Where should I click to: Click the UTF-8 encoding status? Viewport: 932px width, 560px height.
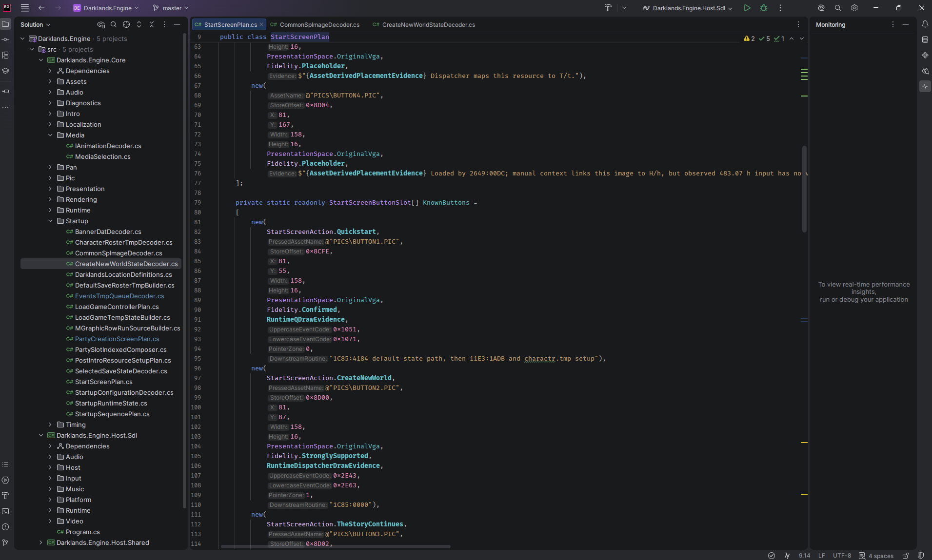point(842,556)
